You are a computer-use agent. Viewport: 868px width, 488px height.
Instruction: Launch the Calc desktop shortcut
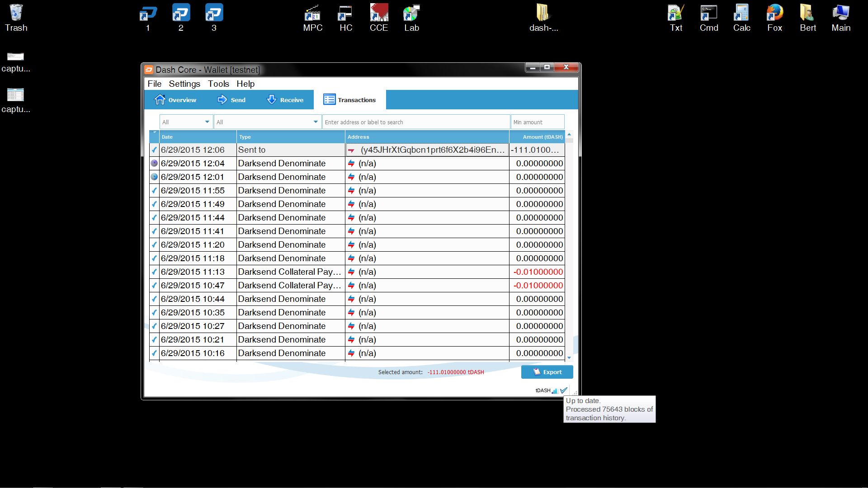click(742, 18)
